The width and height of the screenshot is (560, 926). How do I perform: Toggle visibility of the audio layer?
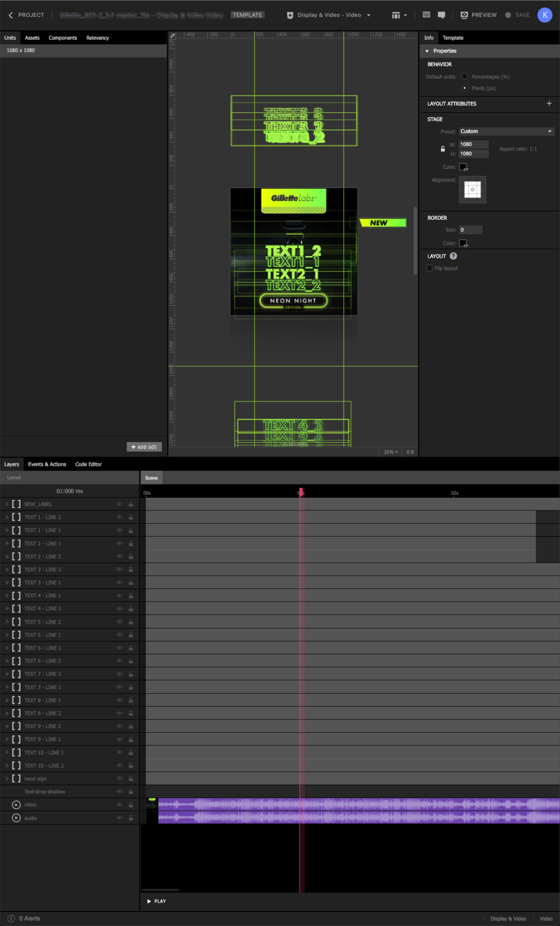(x=120, y=818)
